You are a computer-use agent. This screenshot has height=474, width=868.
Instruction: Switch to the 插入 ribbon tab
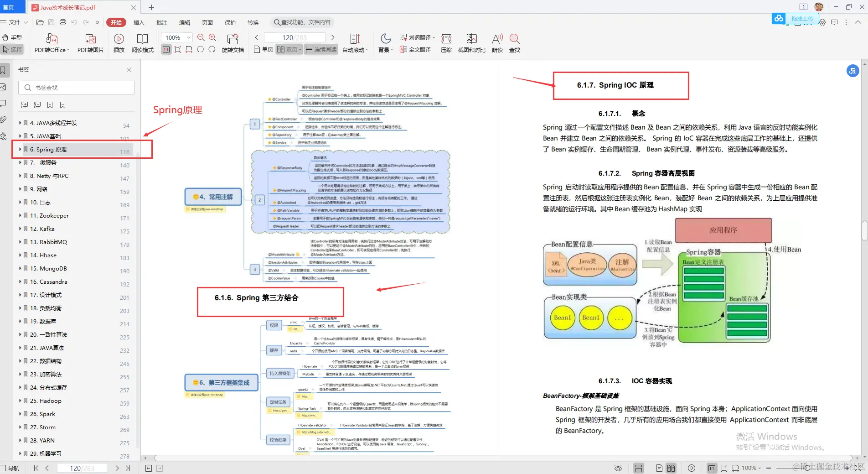(x=139, y=22)
